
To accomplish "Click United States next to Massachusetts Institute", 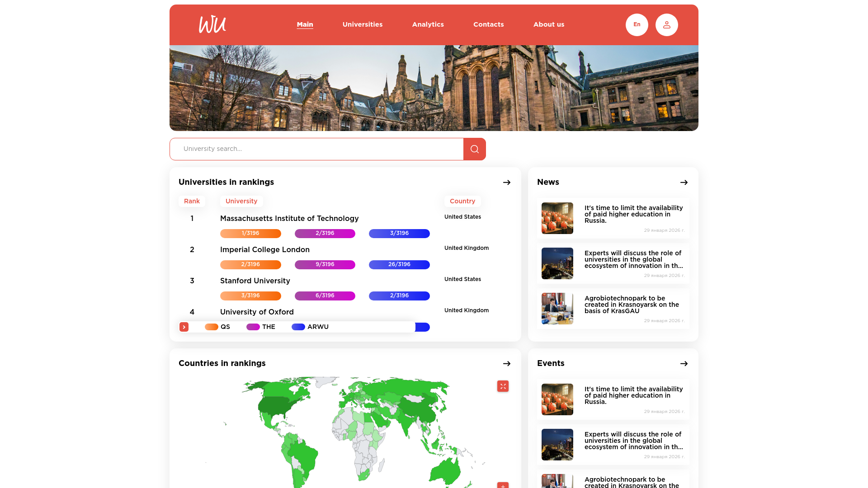I will [462, 217].
